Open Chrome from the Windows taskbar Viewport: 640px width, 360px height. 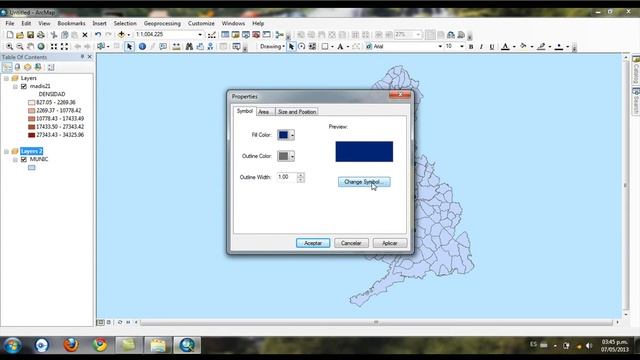100,345
